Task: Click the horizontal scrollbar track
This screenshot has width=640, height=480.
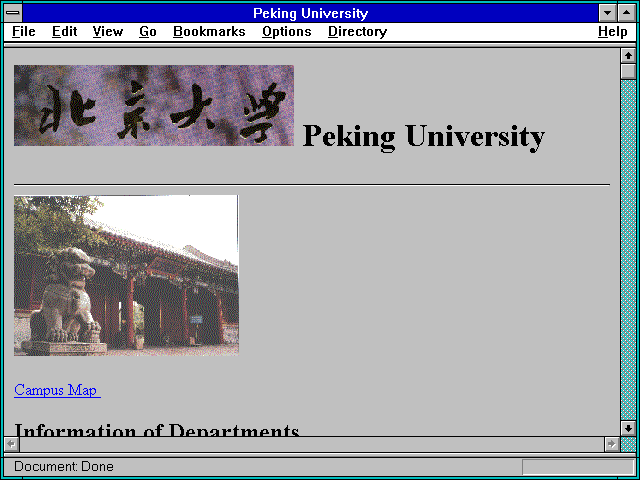Action: coord(312,444)
